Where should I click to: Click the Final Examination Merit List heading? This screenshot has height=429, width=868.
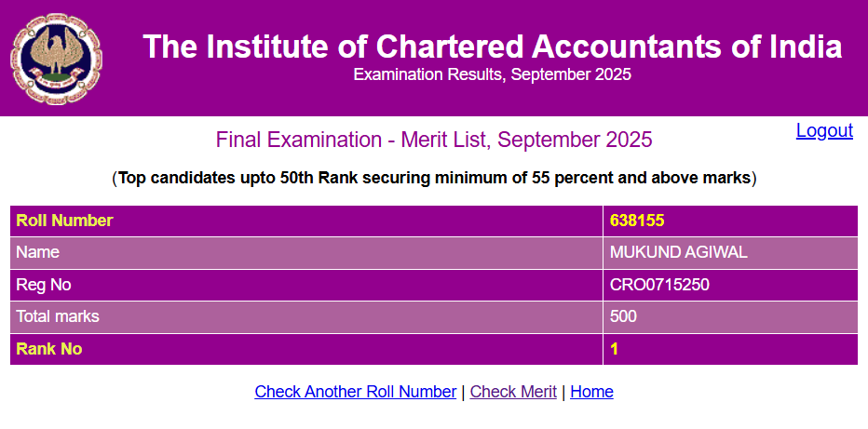434,141
